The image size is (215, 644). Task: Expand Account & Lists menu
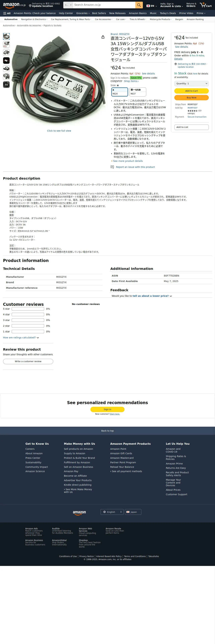point(171,5)
